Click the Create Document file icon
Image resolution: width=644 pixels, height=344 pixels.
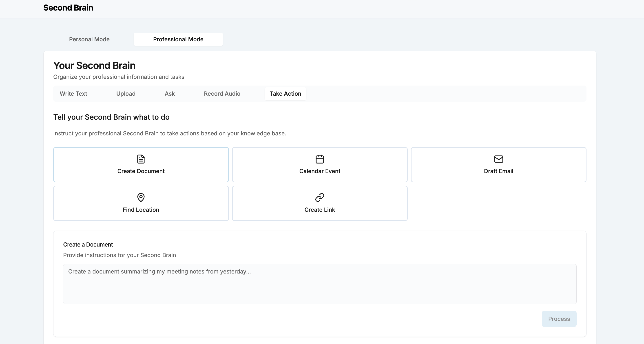tap(141, 159)
